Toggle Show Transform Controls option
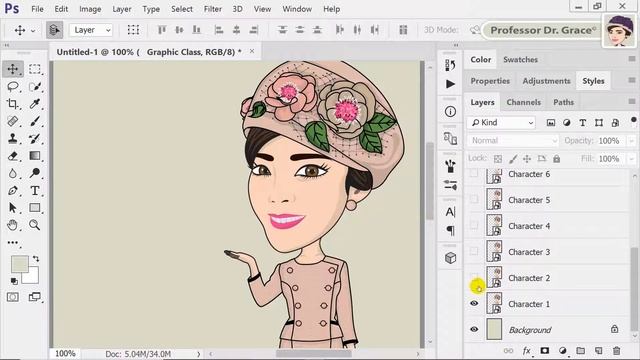This screenshot has width=640, height=360. (133, 30)
